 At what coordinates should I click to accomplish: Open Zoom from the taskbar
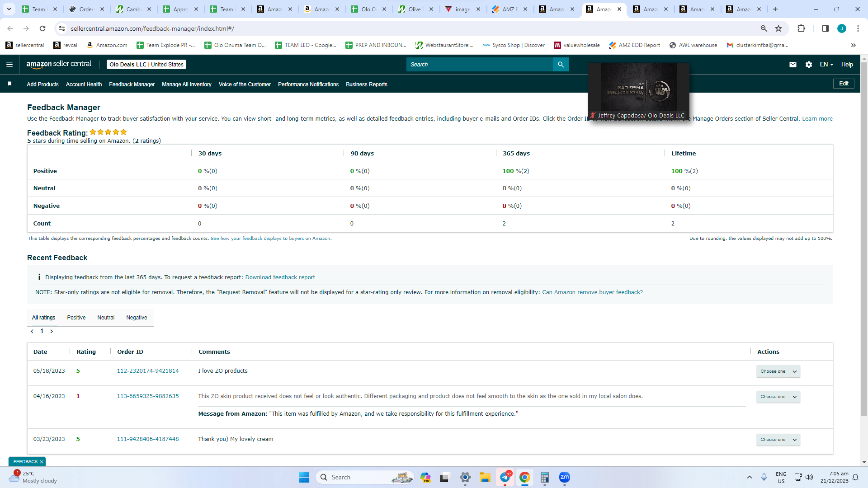point(564,477)
